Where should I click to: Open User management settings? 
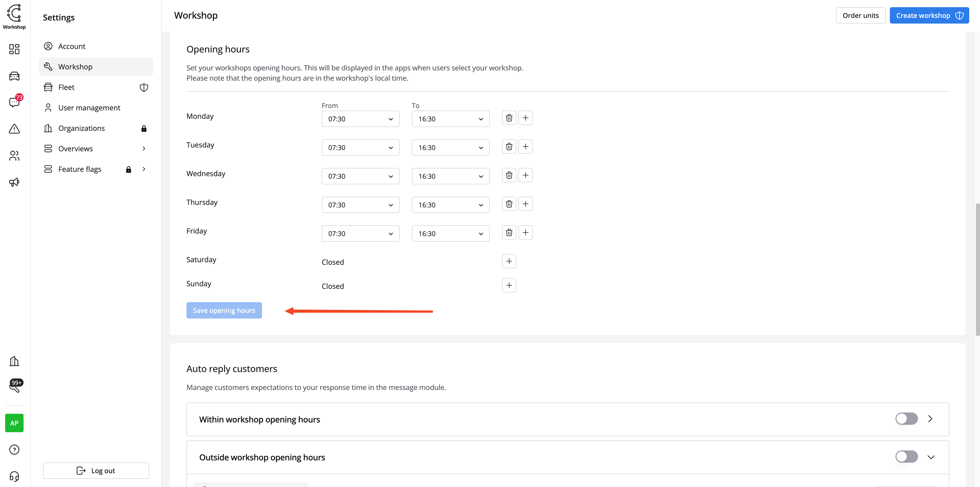[x=89, y=108]
